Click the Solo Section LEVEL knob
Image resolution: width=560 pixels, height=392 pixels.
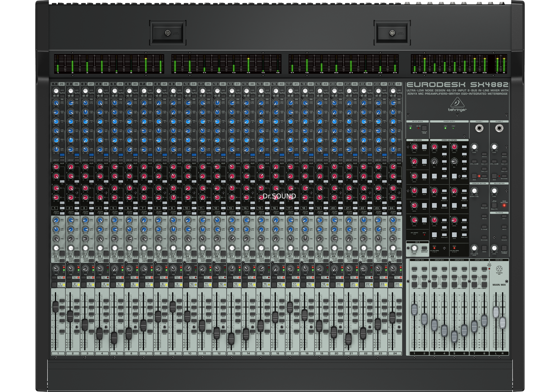click(494, 190)
